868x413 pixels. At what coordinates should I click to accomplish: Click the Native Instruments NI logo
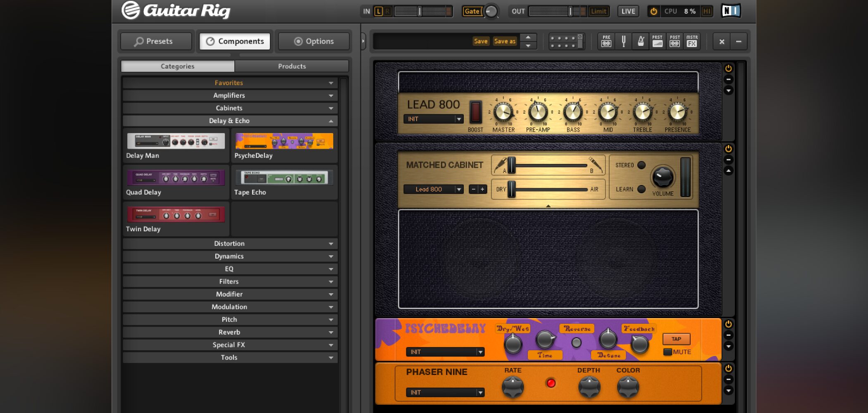click(x=731, y=11)
